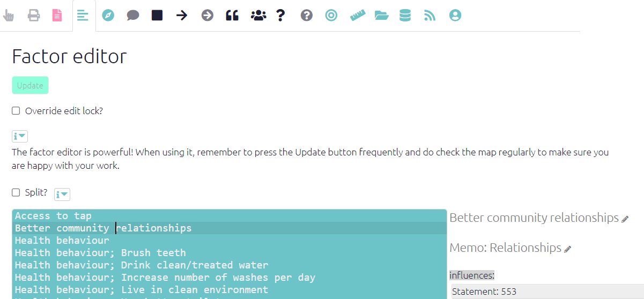Open the people group icon tab
This screenshot has width=644, height=299.
point(258,16)
